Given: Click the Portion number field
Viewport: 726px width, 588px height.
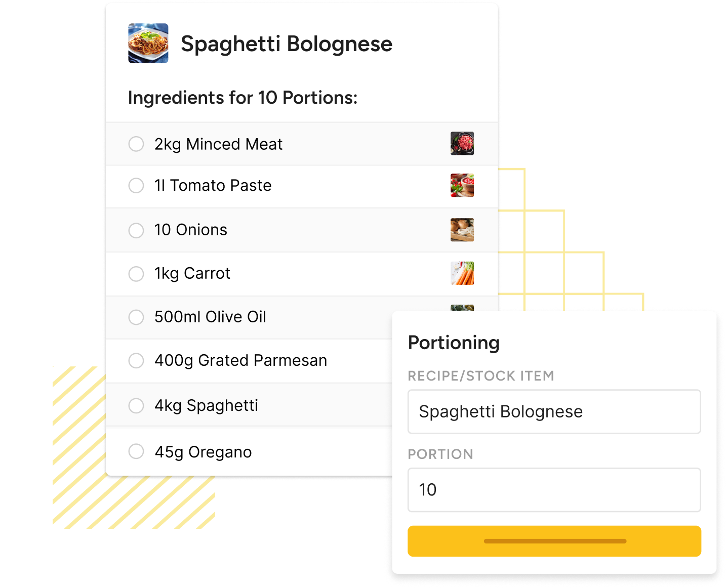Looking at the screenshot, I should (554, 490).
